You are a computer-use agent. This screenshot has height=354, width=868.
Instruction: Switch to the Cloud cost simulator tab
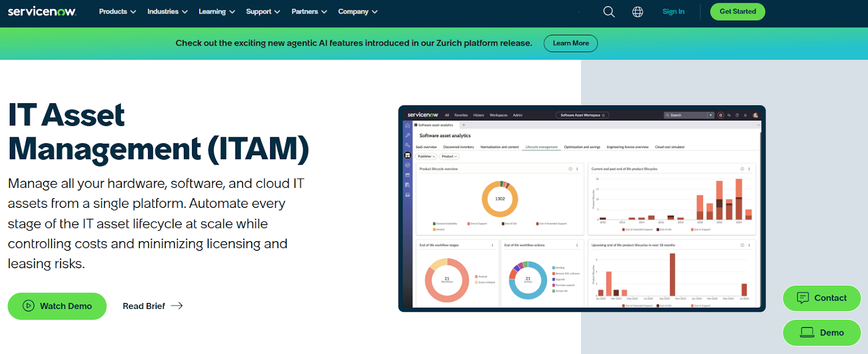[x=670, y=147]
